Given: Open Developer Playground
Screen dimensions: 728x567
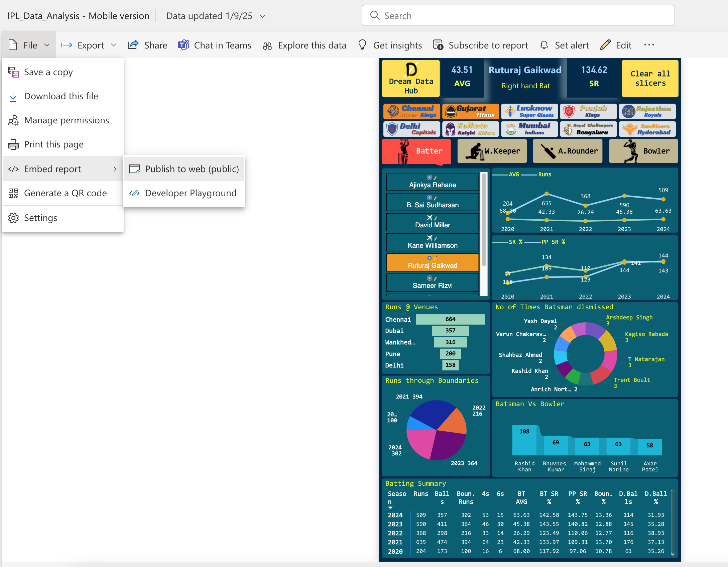Looking at the screenshot, I should 184,193.
